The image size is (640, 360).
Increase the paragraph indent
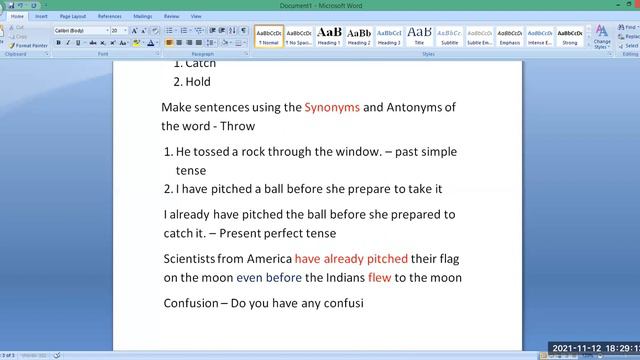coord(222,31)
